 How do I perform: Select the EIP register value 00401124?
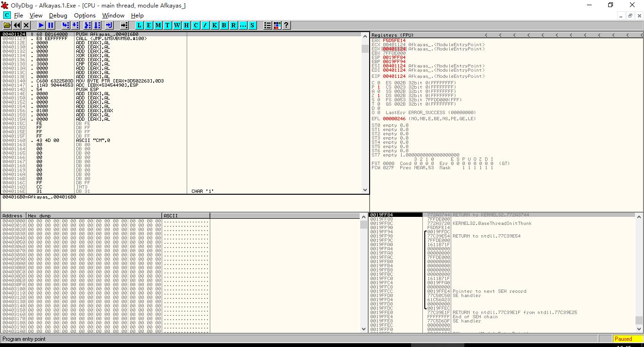pyautogui.click(x=394, y=76)
